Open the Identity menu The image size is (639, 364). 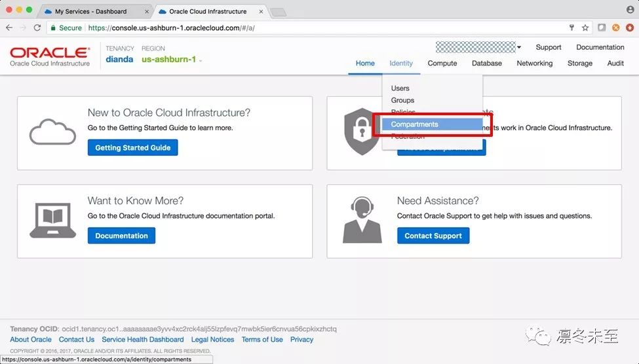pos(401,63)
